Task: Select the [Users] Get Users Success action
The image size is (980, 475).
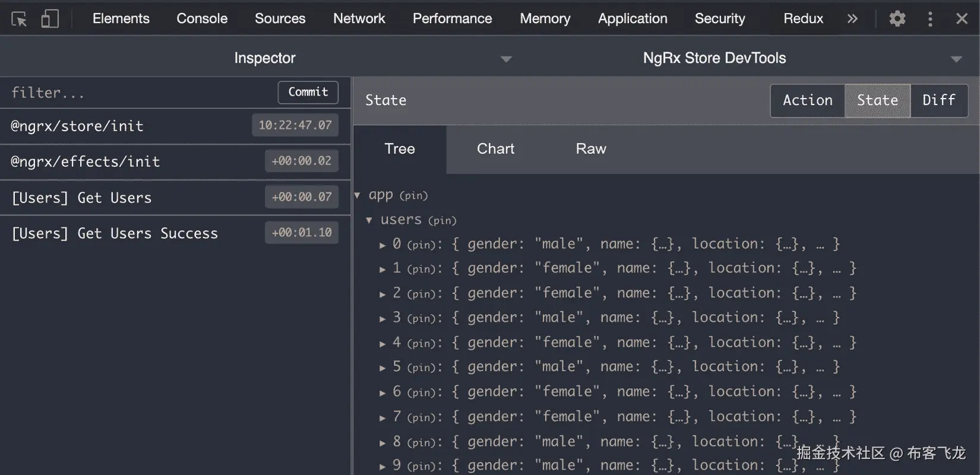Action: (x=175, y=233)
